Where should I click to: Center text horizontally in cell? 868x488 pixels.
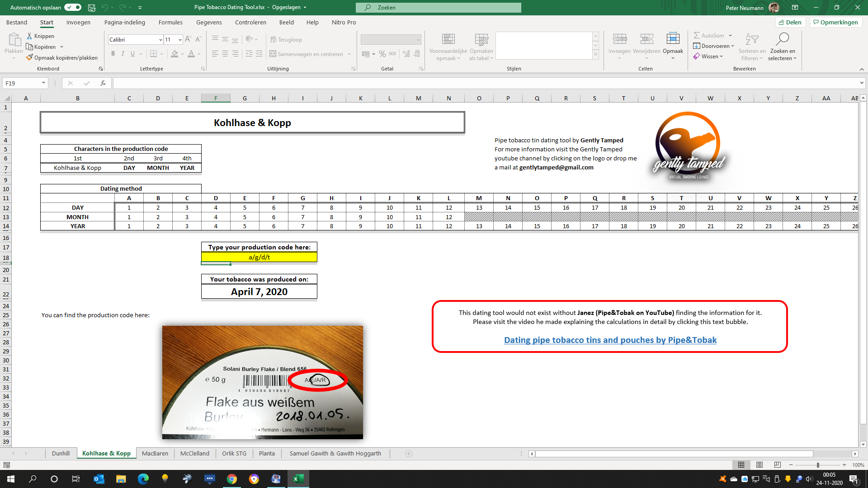click(x=225, y=54)
